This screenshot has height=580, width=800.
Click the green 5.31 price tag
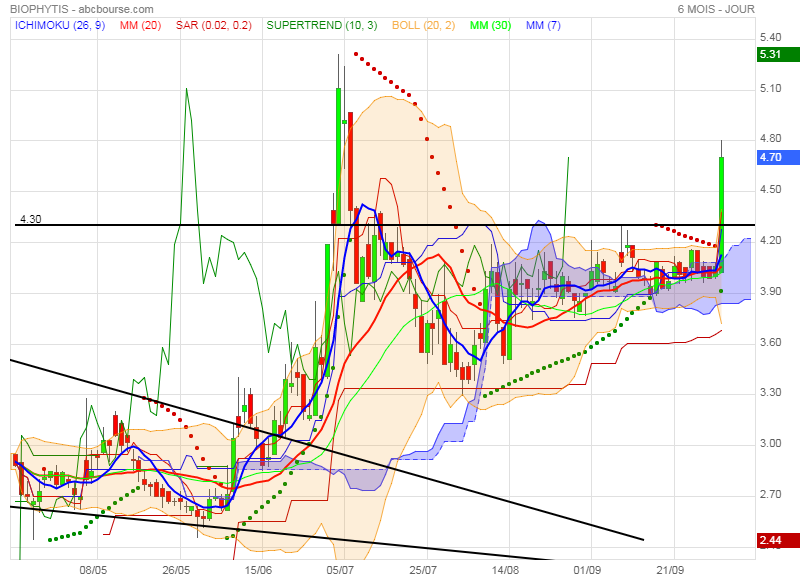[x=779, y=54]
